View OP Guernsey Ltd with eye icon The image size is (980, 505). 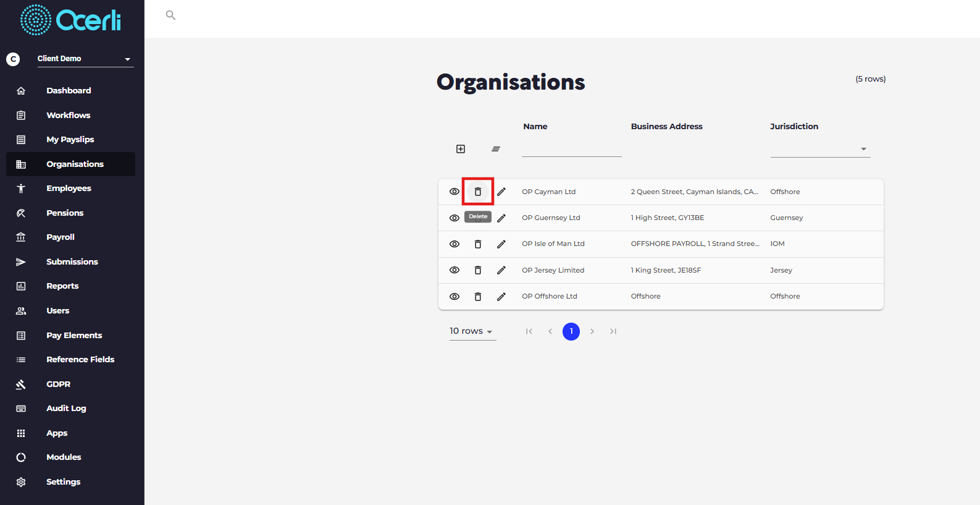coord(454,218)
